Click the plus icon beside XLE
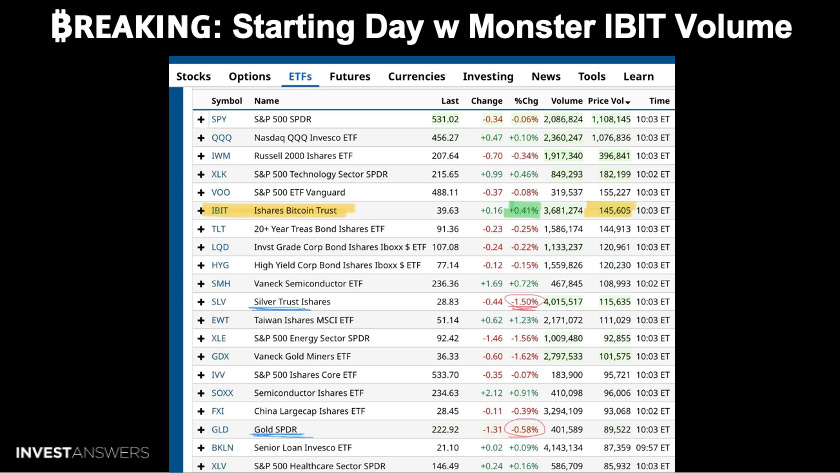840x473 pixels. pos(201,338)
